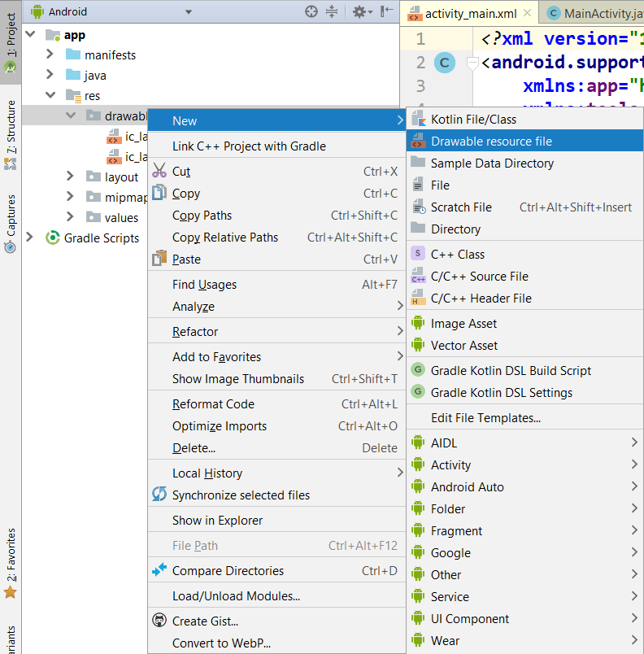Choose Directory in New submenu
644x654 pixels.
click(x=524, y=229)
